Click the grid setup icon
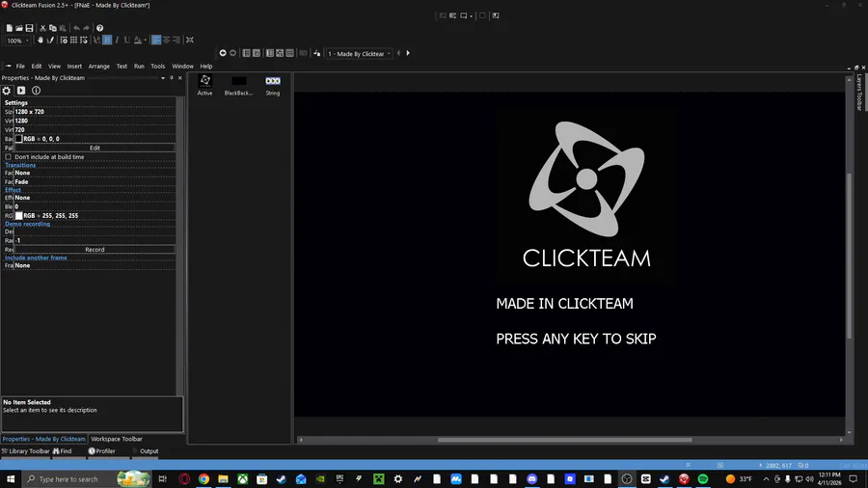 coord(64,40)
